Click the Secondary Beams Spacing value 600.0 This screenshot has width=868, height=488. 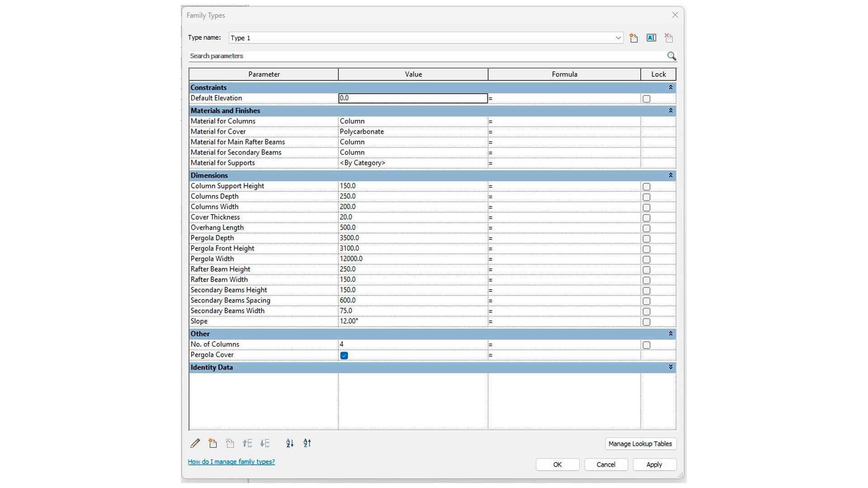click(413, 300)
